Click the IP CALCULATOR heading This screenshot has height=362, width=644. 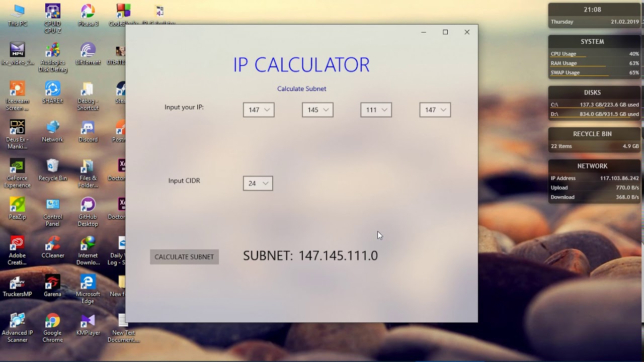point(301,65)
